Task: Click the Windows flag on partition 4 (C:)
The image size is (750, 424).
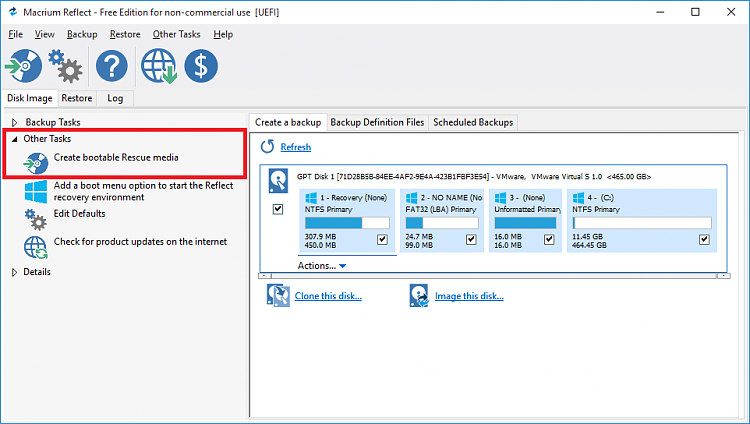Action: pos(578,198)
